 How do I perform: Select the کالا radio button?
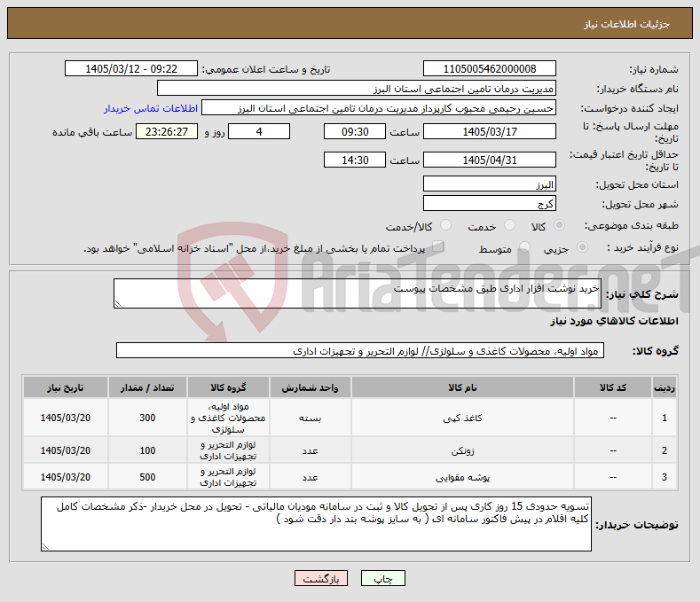559,225
